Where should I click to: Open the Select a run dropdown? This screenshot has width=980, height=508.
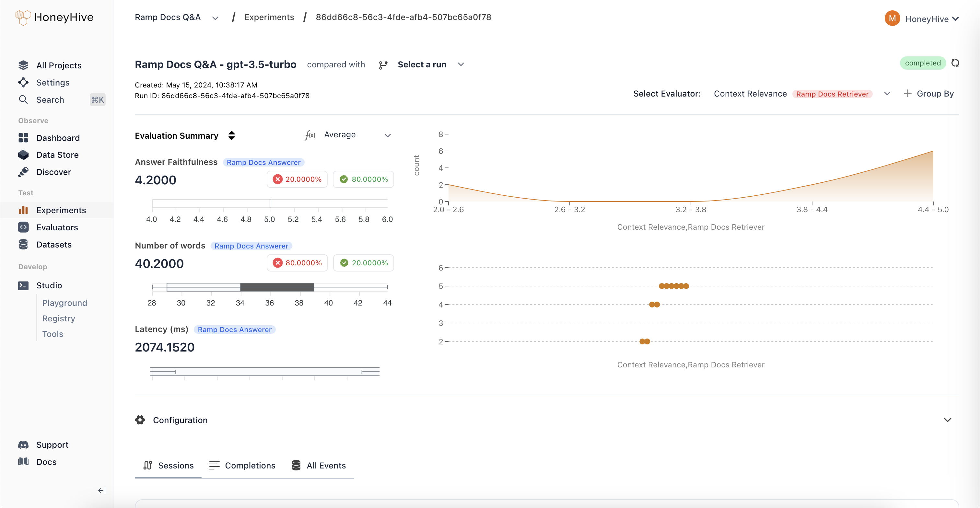pyautogui.click(x=422, y=65)
